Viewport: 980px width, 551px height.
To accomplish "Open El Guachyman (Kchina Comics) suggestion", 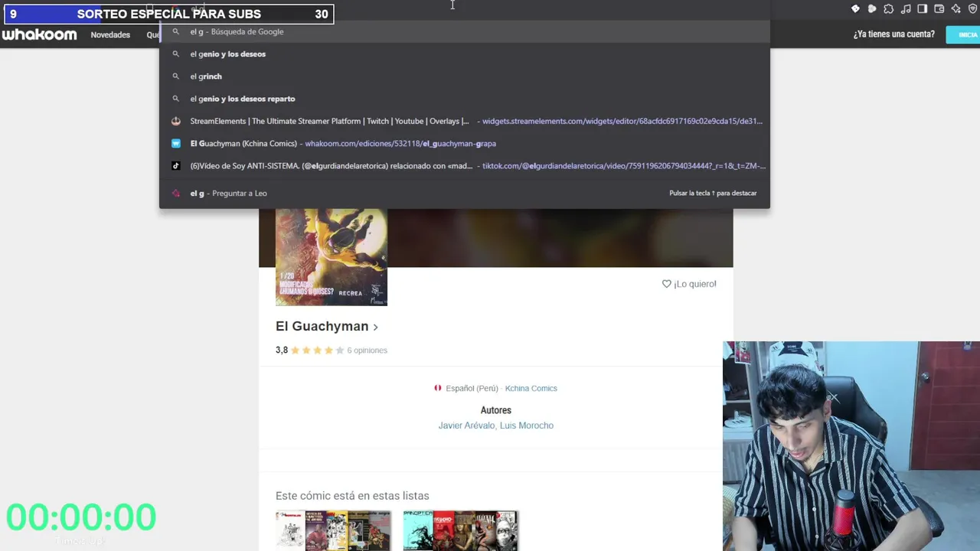I will (x=464, y=143).
